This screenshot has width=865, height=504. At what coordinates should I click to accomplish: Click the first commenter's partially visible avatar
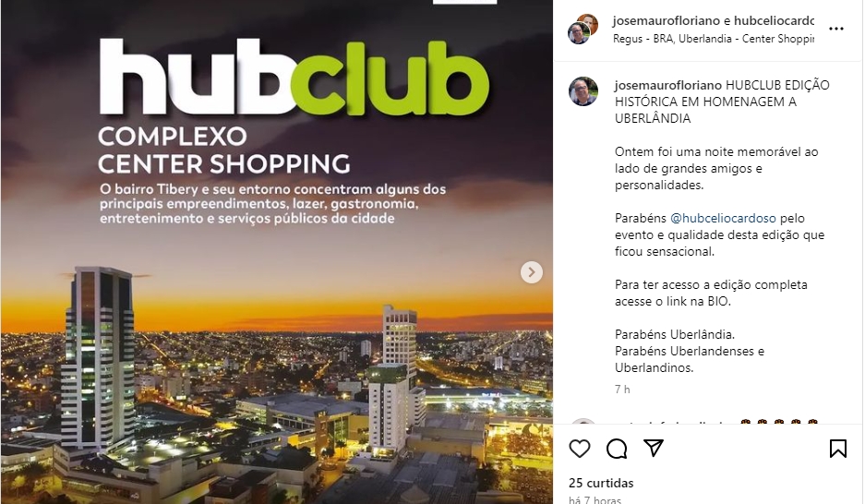tap(583, 421)
